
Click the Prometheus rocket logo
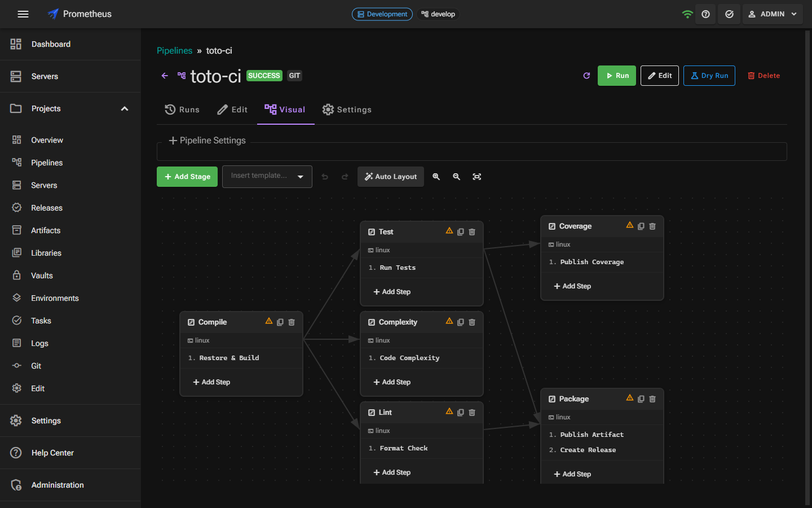[x=53, y=14]
